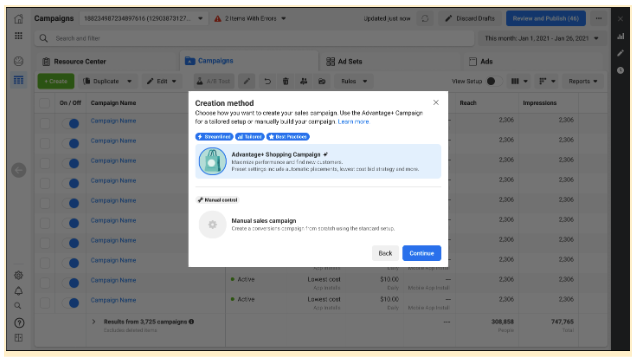Open the Duplicate dropdown arrow
Image resolution: width=636 pixels, height=363 pixels.
[x=129, y=81]
